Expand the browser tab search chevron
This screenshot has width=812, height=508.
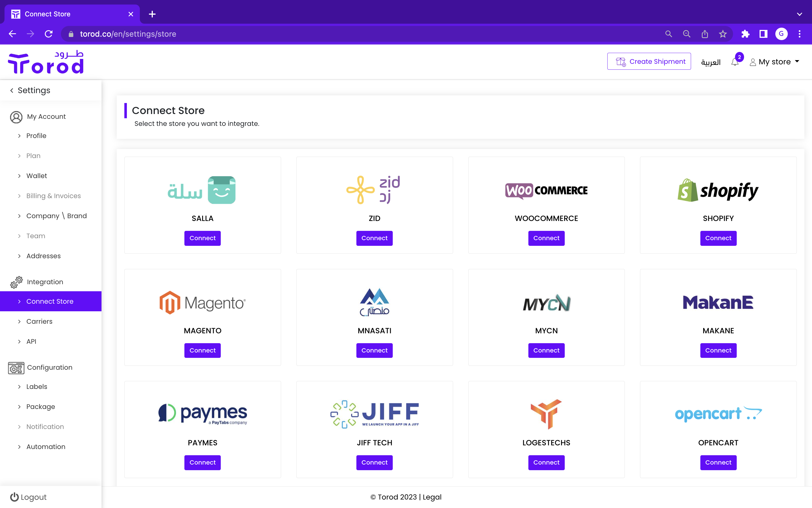point(800,14)
